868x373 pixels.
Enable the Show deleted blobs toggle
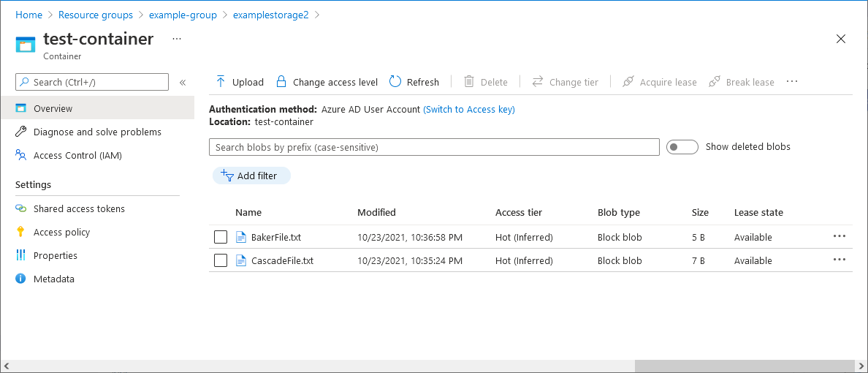[x=682, y=147]
